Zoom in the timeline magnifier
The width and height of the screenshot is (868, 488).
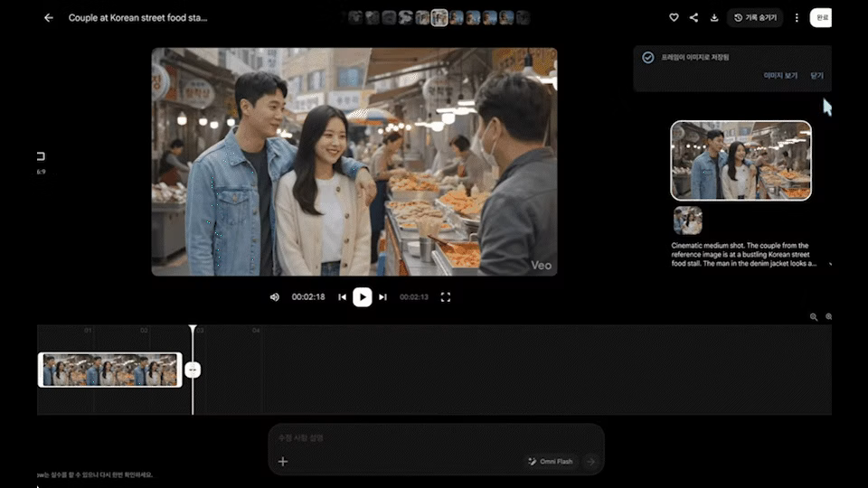[x=828, y=317]
